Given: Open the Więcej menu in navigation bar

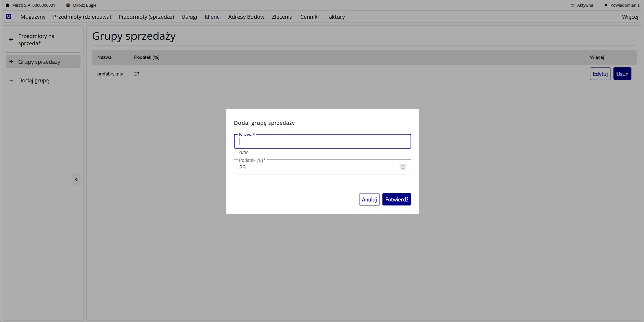Looking at the screenshot, I should tap(630, 17).
